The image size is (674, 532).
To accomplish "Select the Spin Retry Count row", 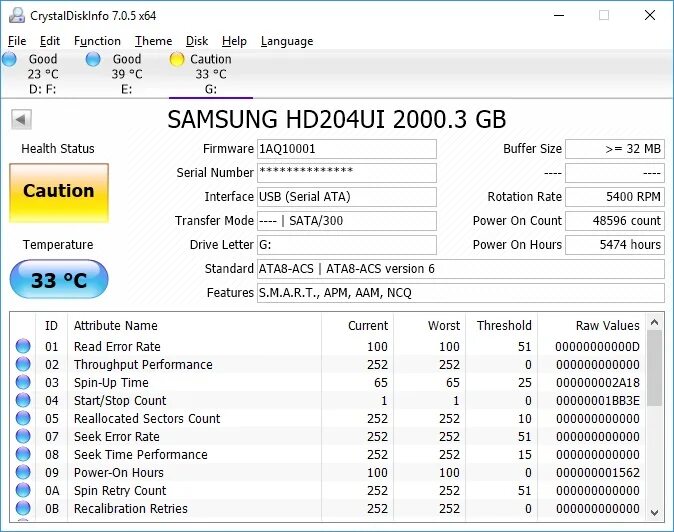I will (x=328, y=491).
